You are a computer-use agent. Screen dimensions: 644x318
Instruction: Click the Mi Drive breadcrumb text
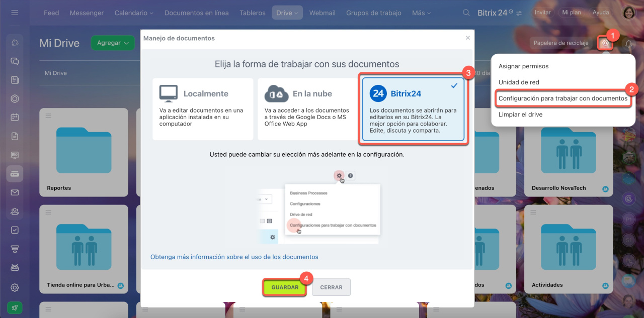(x=56, y=73)
